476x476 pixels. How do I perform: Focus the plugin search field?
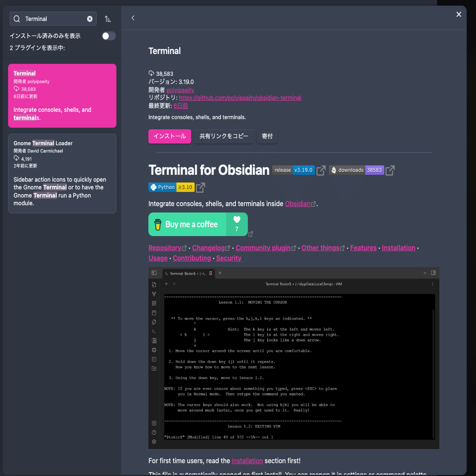(53, 19)
